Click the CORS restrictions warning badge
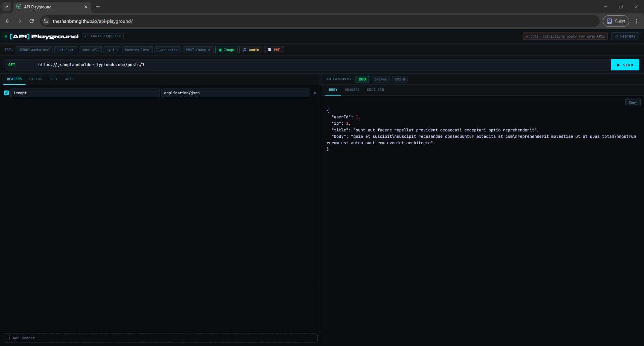Image resolution: width=644 pixels, height=346 pixels. (565, 36)
